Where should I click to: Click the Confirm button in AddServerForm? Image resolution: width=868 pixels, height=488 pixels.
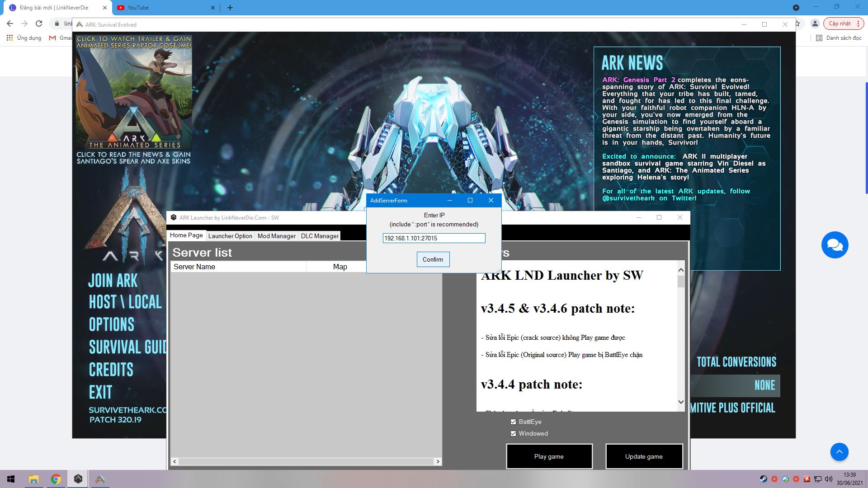coord(434,259)
